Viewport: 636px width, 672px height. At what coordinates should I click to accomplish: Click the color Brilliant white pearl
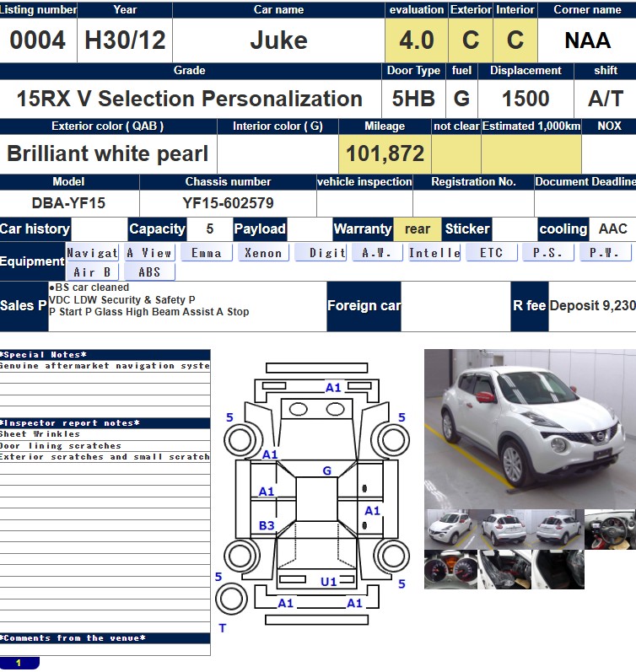(x=108, y=153)
